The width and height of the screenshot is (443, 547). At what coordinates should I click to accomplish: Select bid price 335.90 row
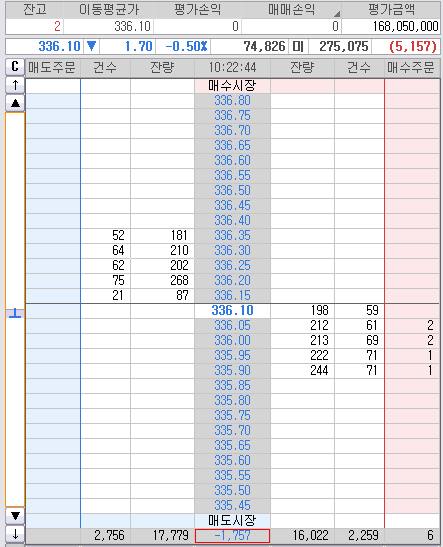(x=232, y=370)
